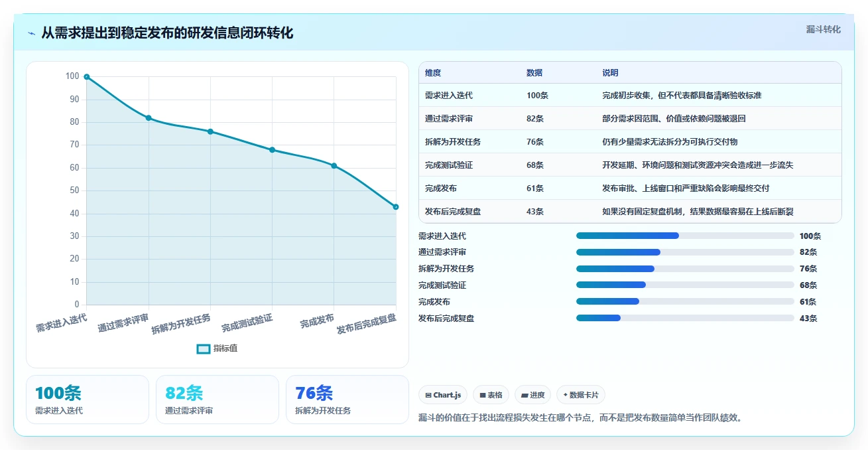
Task: Click description 部分需求因范围、价值或依赖问题被退回
Action: pyautogui.click(x=674, y=119)
